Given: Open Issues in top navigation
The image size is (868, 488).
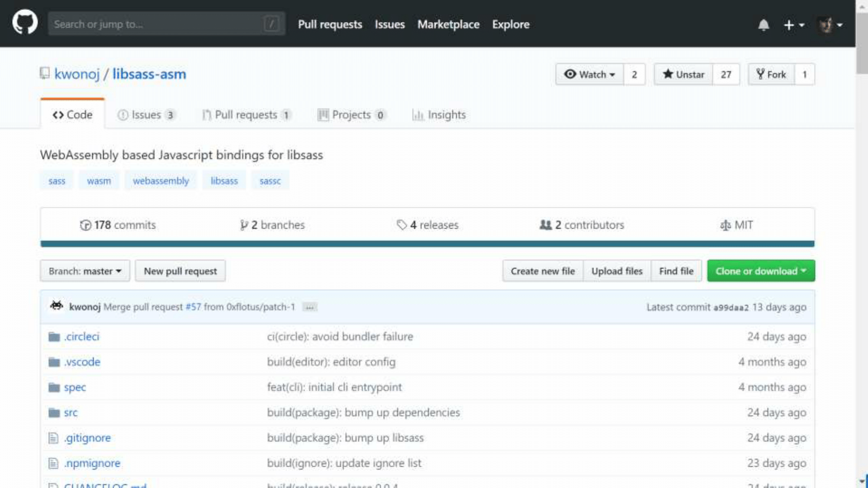Looking at the screenshot, I should coord(390,24).
